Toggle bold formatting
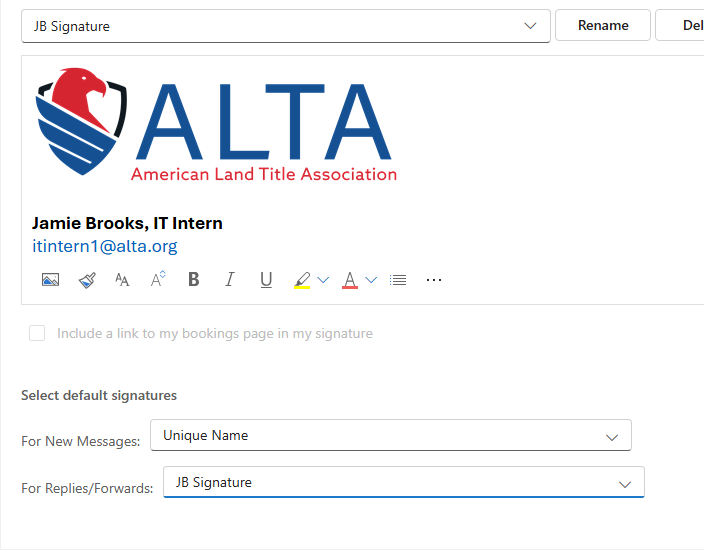This screenshot has width=704, height=550. coord(194,279)
